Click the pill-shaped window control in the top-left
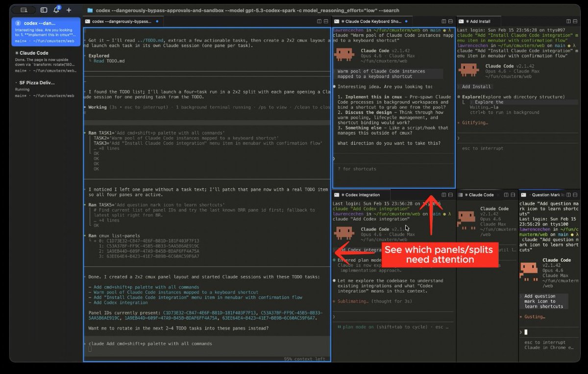588x374 pixels. (24, 10)
